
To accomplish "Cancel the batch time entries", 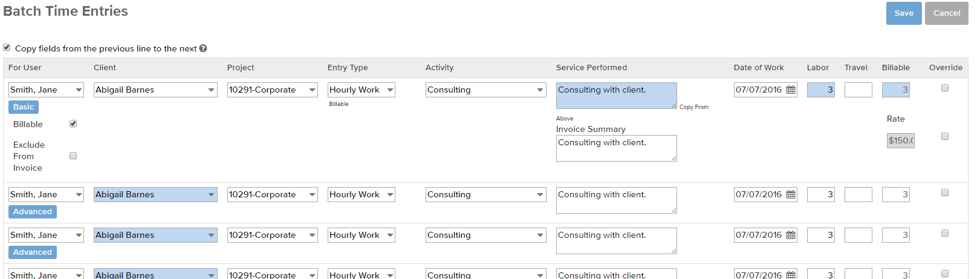I will pyautogui.click(x=947, y=13).
